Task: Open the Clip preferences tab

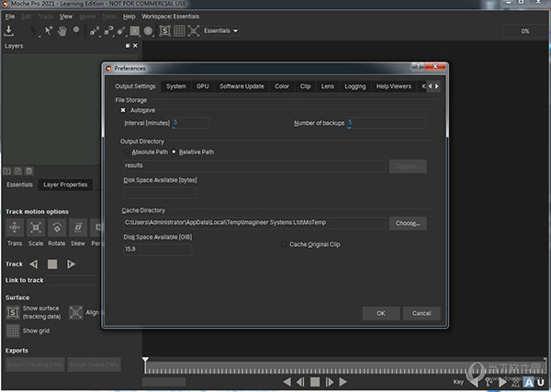Action: 306,86
